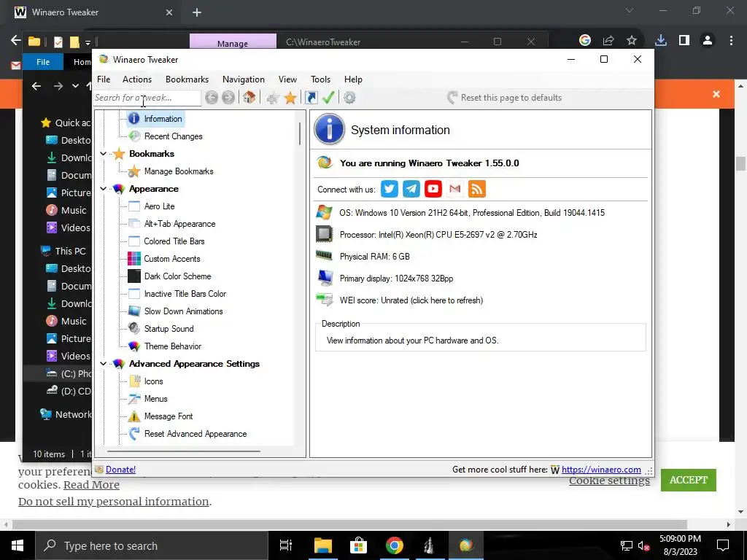
Task: Open Task View on the taskbar
Action: (286, 545)
